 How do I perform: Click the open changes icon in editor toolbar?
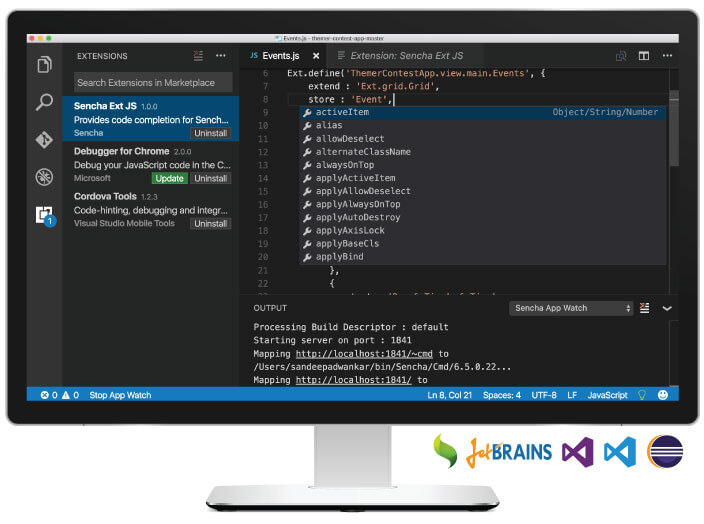(x=621, y=56)
